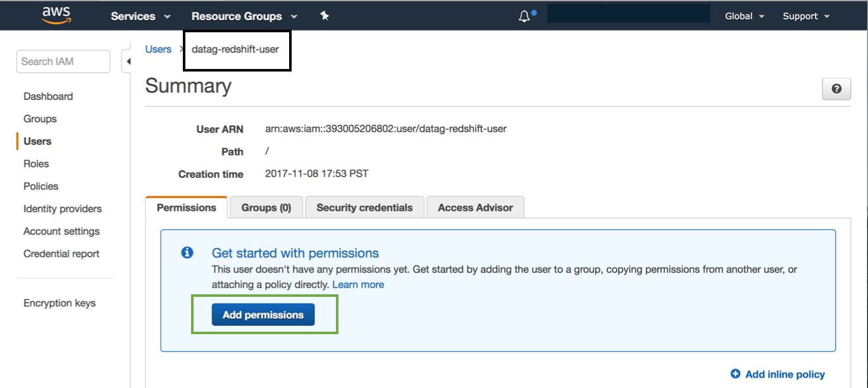Expand the Support menu
Image resolution: width=868 pixels, height=388 pixels.
pyautogui.click(x=806, y=16)
